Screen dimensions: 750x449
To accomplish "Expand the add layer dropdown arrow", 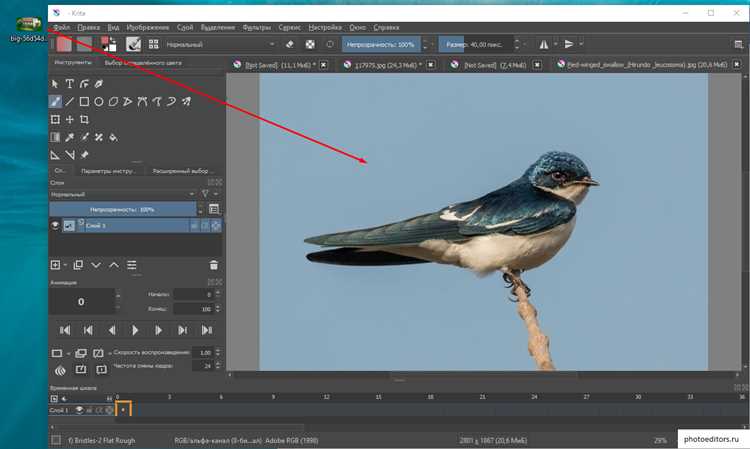I will click(x=65, y=265).
